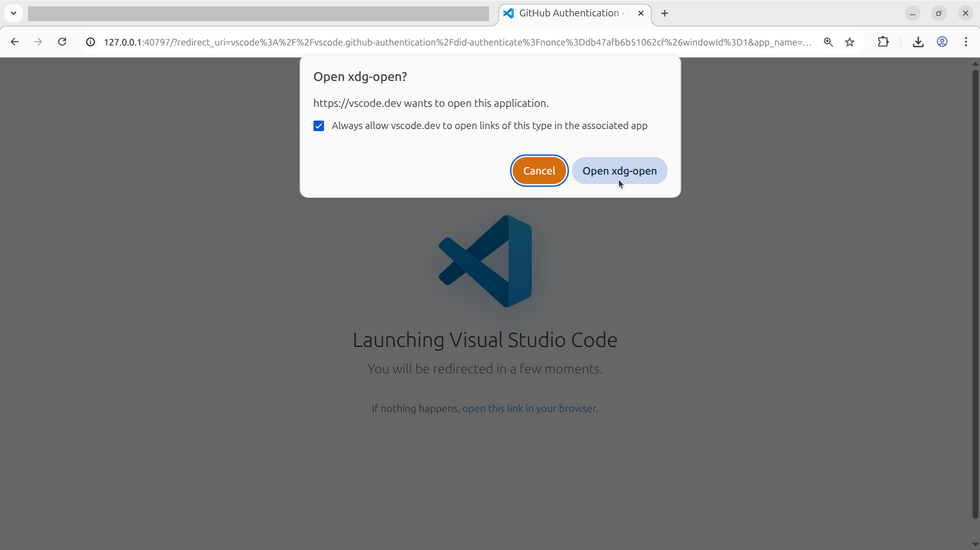Click the Open xdg-open button

click(620, 171)
